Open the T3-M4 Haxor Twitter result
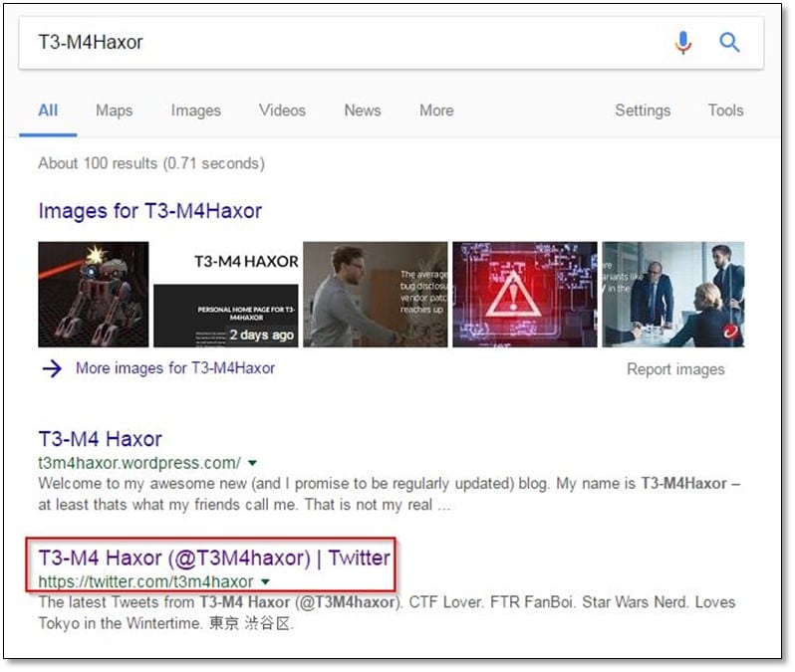Screen dimensions: 795x672 213,558
